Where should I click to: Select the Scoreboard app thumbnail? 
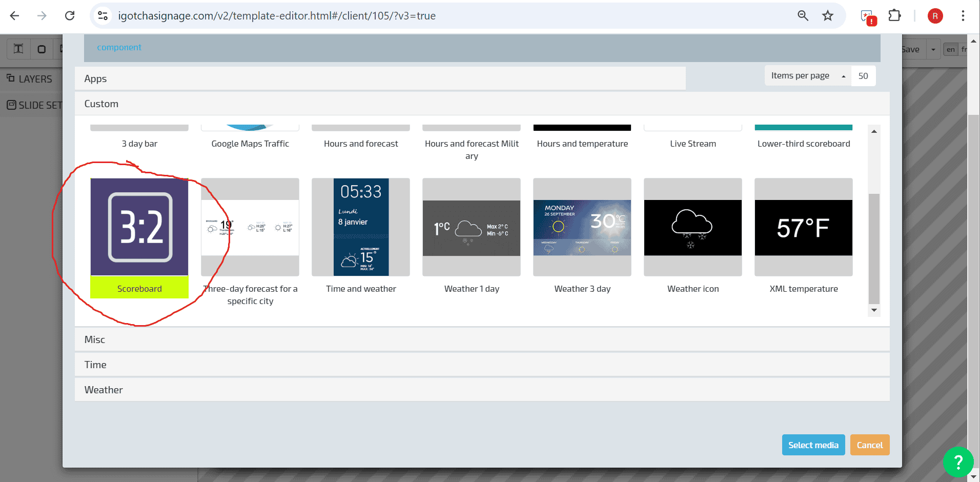139,227
